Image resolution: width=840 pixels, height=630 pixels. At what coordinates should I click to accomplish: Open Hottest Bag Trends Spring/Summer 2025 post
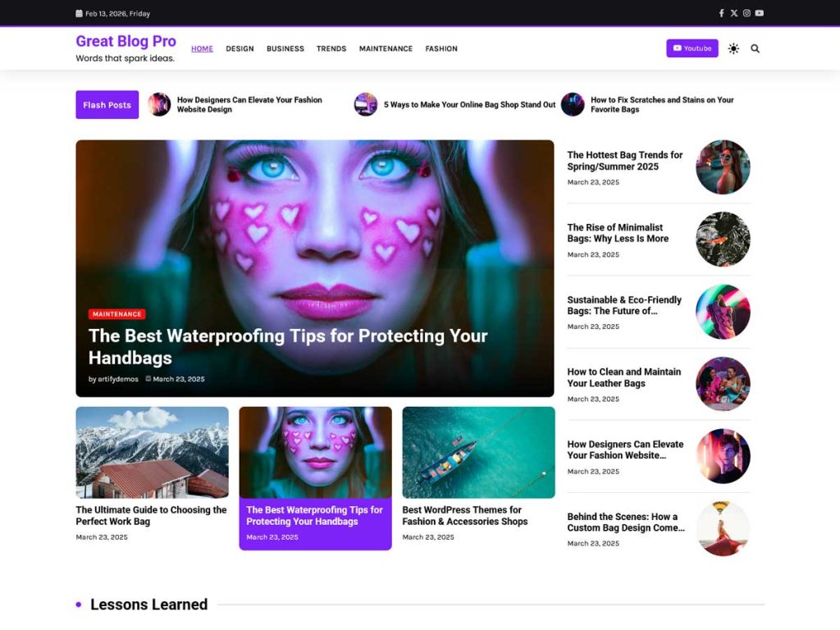(x=624, y=161)
